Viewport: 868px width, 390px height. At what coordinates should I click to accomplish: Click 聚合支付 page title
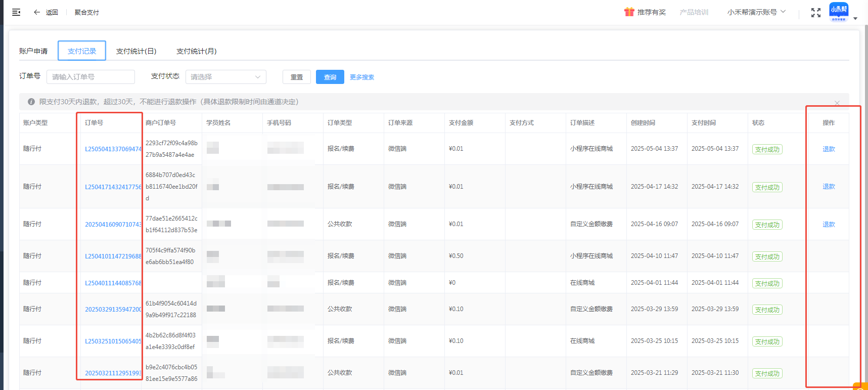87,12
